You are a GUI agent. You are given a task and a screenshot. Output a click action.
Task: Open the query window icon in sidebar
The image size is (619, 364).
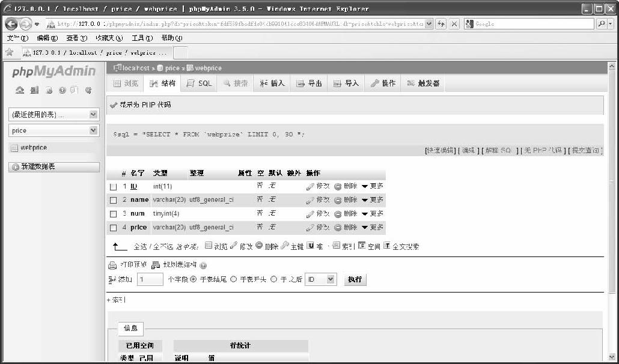[49, 90]
